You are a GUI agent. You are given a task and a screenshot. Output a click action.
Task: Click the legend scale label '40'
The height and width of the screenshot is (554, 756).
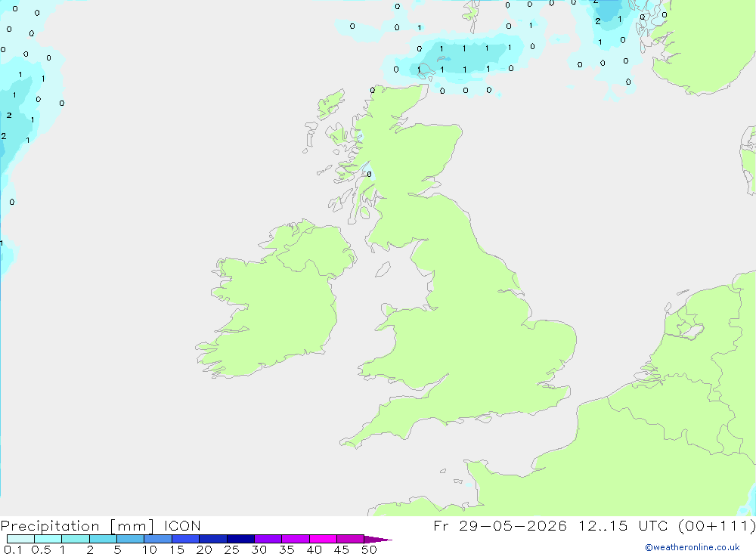pyautogui.click(x=314, y=549)
